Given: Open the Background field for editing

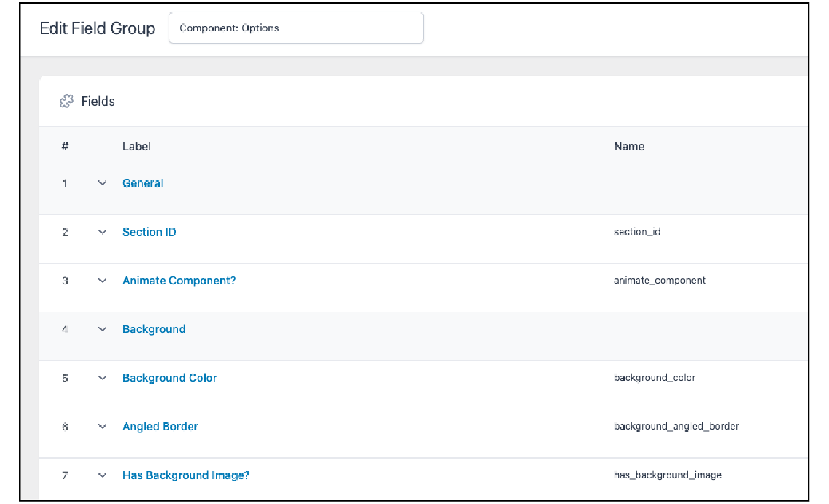Looking at the screenshot, I should (x=154, y=329).
